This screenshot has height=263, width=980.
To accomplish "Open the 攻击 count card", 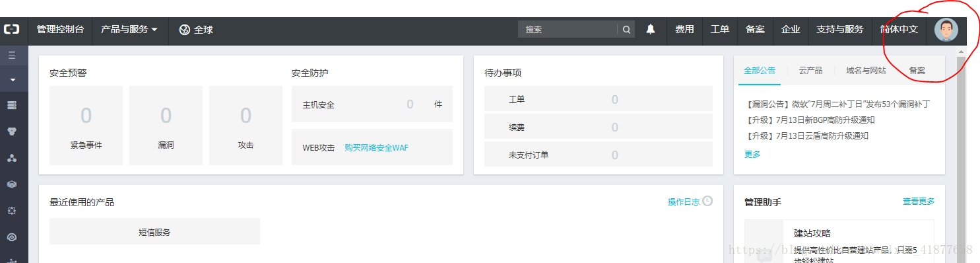I will click(245, 126).
